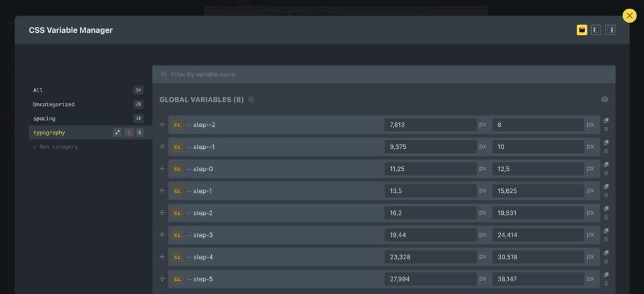Switch to right-docked panel layout icon
The image size is (644, 294).
[x=610, y=30]
